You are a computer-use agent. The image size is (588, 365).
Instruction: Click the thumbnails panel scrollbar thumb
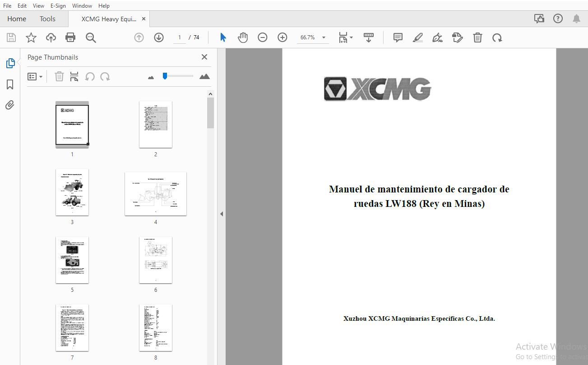click(x=210, y=113)
